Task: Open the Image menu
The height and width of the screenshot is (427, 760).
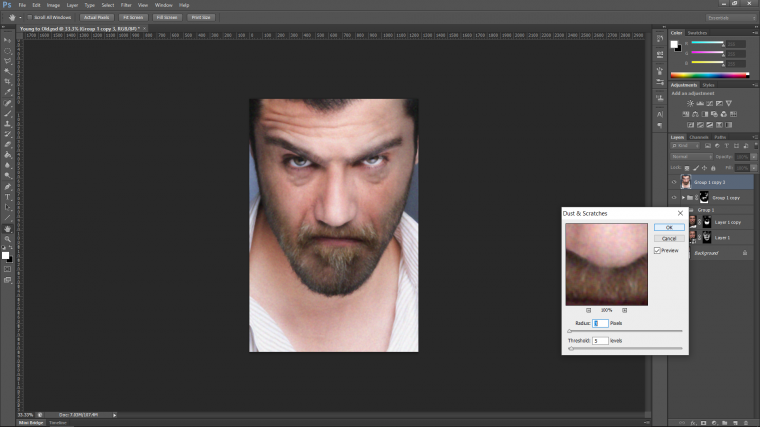Action: 53,5
